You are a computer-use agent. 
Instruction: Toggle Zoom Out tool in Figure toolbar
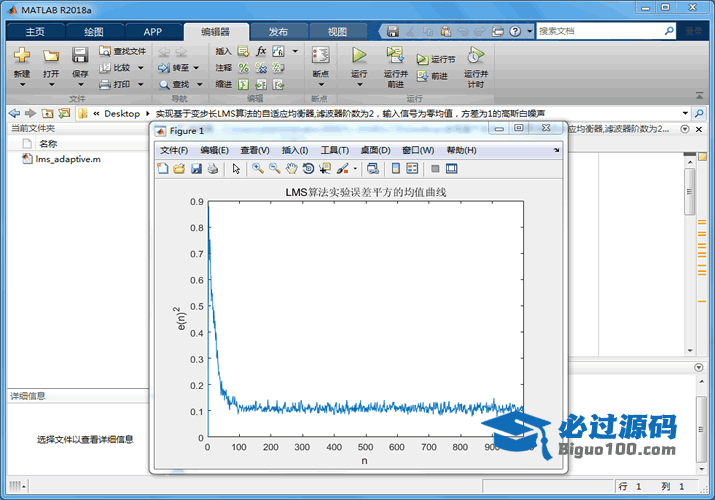pos(275,169)
